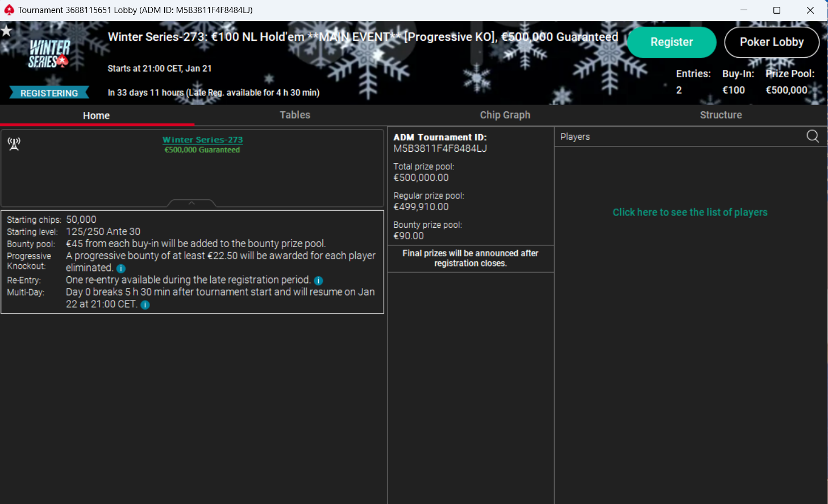828x504 pixels.
Task: Click the REGISTERING status badge
Action: tap(49, 93)
